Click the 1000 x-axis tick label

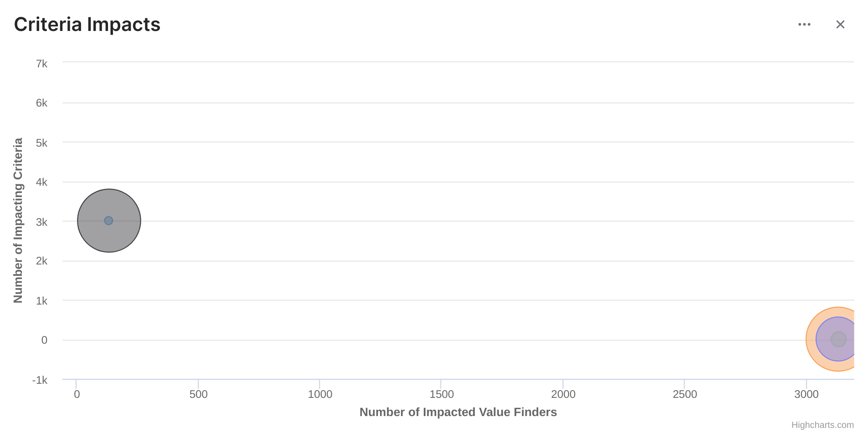320,394
